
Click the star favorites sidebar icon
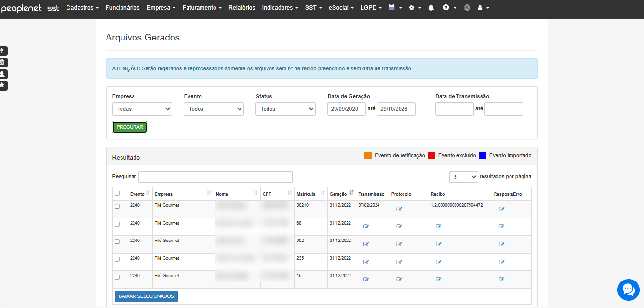point(3,85)
